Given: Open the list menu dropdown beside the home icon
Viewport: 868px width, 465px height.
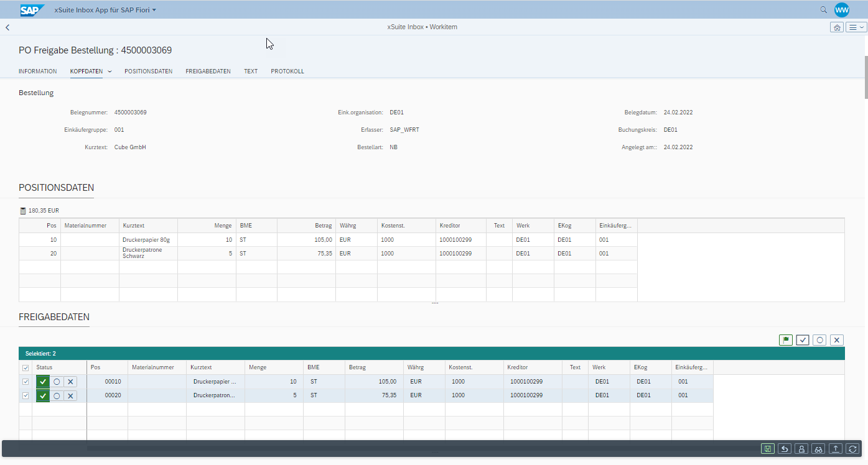Looking at the screenshot, I should [x=857, y=27].
